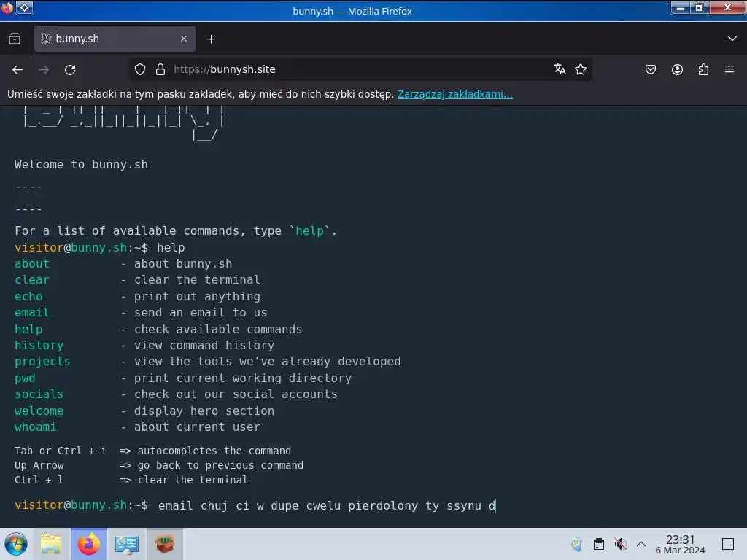Click the 'socials' command in help list
The width and height of the screenshot is (747, 560).
pos(39,394)
